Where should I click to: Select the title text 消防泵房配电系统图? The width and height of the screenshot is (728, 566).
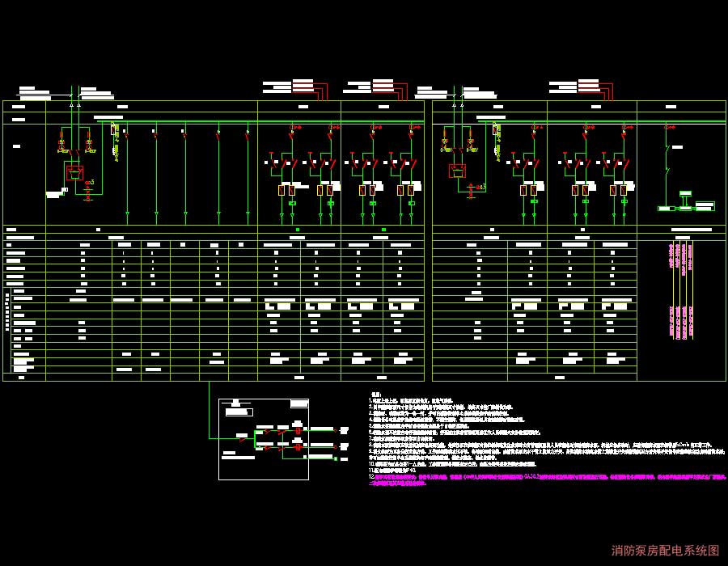(x=665, y=550)
